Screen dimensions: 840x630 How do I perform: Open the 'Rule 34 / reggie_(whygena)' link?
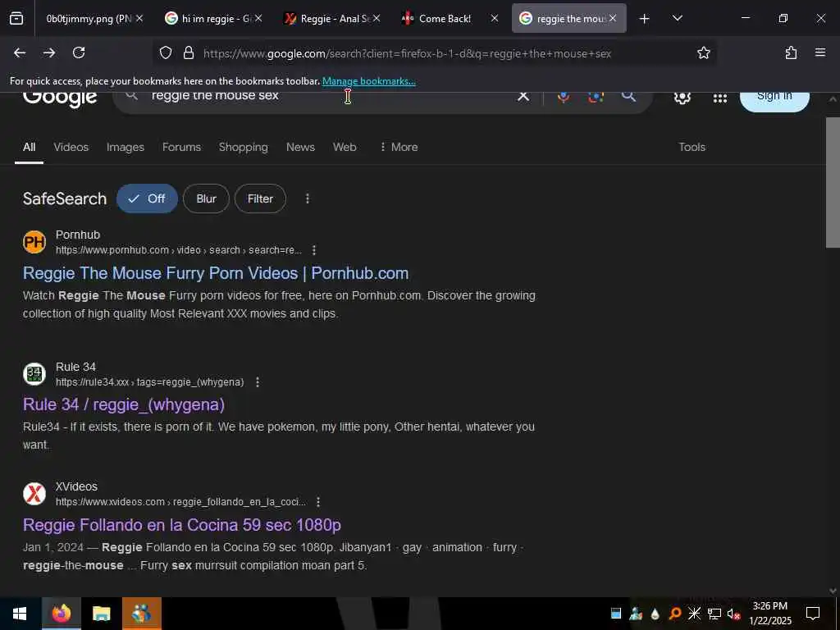[x=124, y=404]
